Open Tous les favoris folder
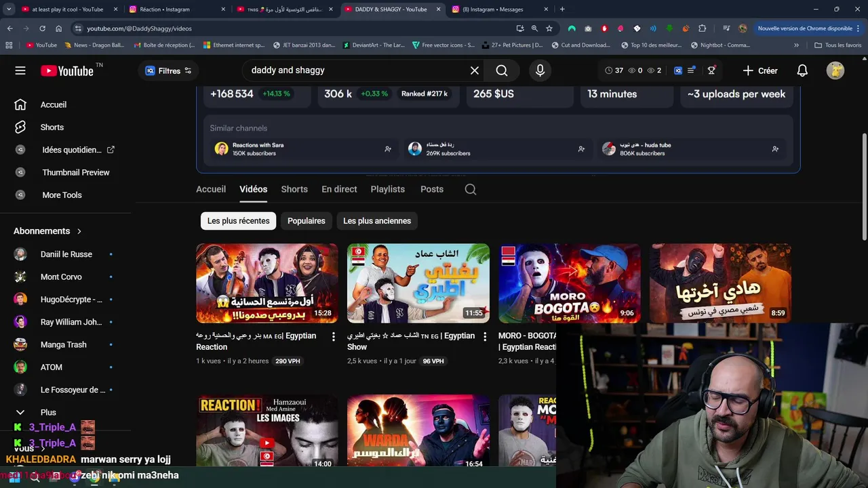Screen dimensions: 868x488 pyautogui.click(x=838, y=45)
